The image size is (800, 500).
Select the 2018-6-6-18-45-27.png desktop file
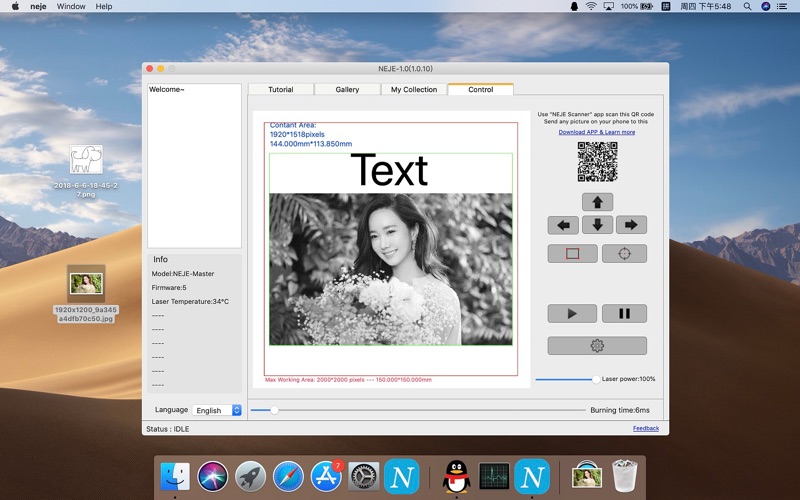86,171
